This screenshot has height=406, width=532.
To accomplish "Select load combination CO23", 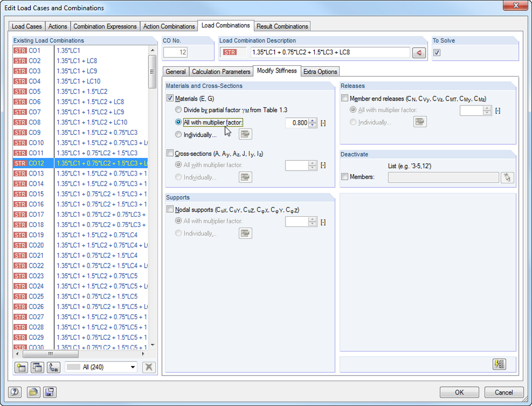I will pyautogui.click(x=80, y=276).
